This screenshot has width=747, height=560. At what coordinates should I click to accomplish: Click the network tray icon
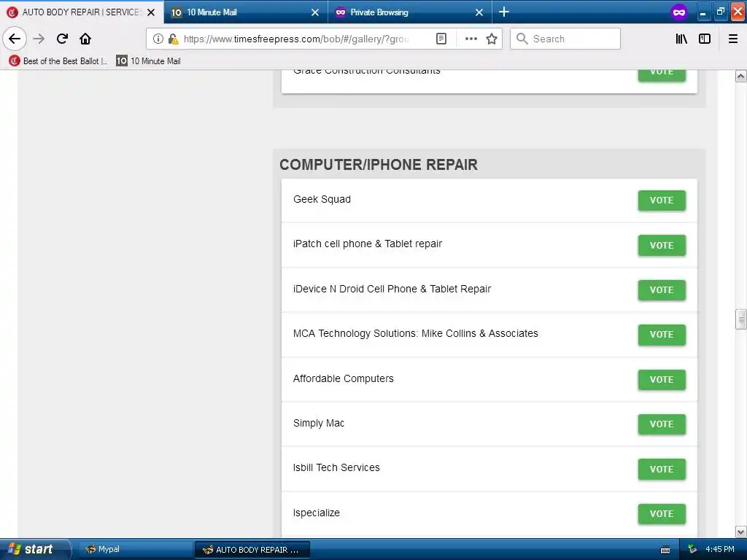coord(692,550)
